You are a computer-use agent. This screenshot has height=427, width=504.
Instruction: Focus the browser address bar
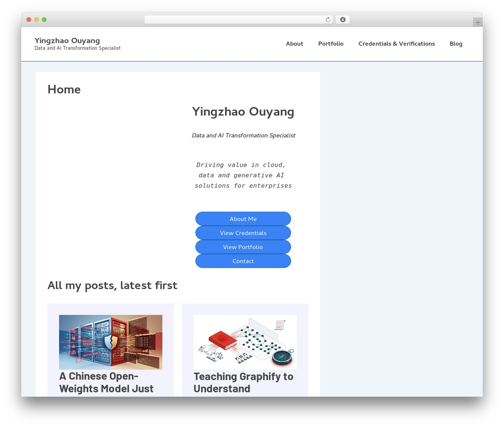[x=238, y=20]
